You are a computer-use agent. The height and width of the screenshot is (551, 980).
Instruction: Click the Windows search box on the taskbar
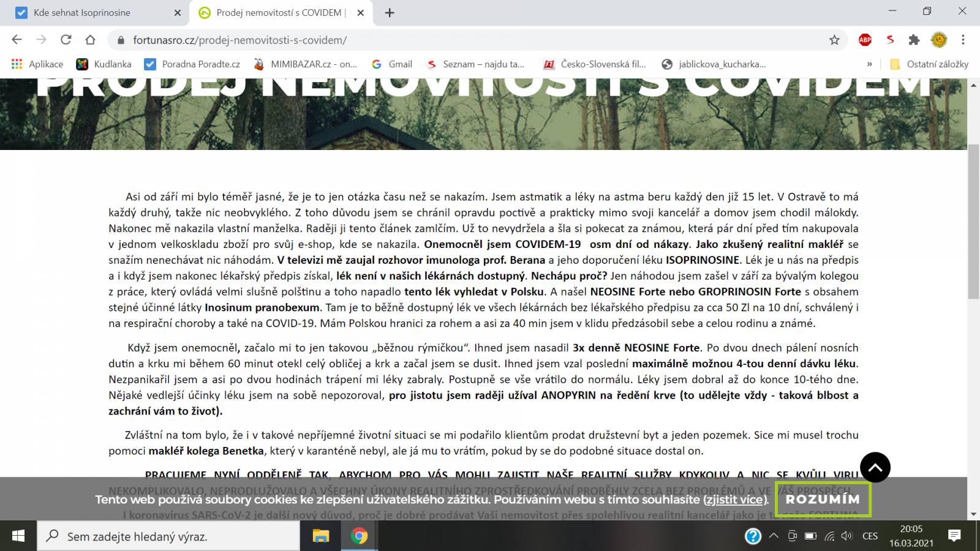pos(168,536)
